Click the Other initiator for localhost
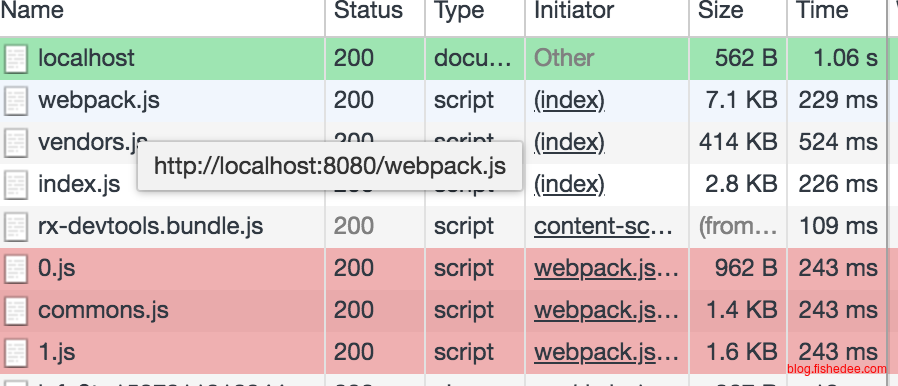The width and height of the screenshot is (898, 386). (x=564, y=58)
